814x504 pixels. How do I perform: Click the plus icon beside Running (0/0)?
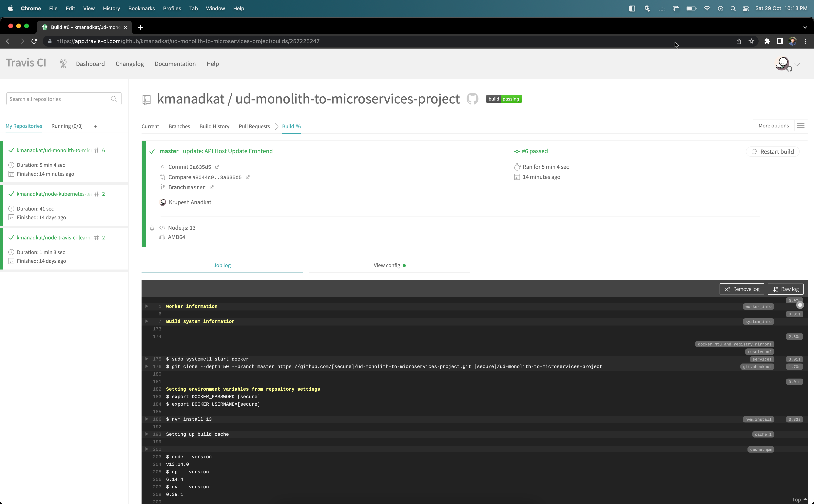click(x=95, y=127)
